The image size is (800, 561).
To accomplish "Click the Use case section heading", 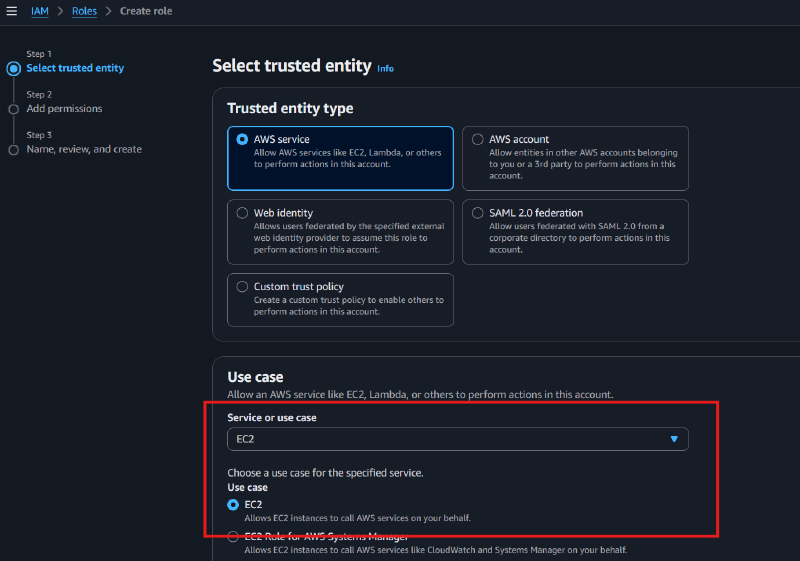I will click(255, 377).
